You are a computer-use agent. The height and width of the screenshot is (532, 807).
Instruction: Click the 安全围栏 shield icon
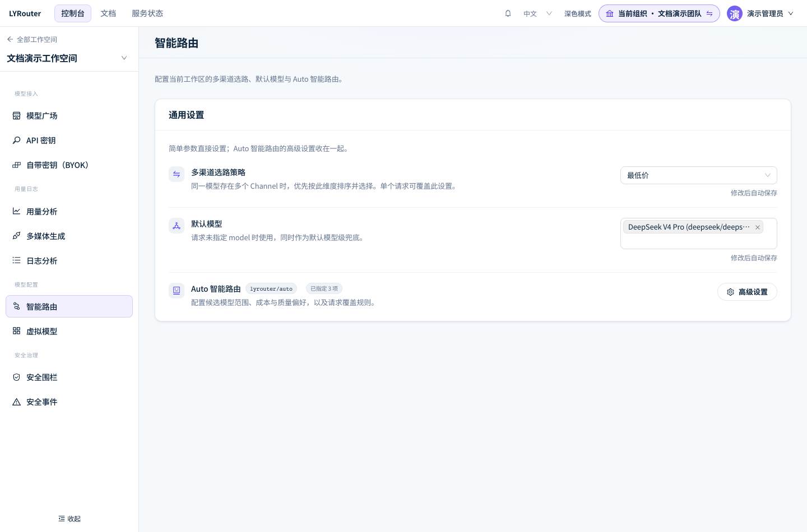[x=16, y=377]
